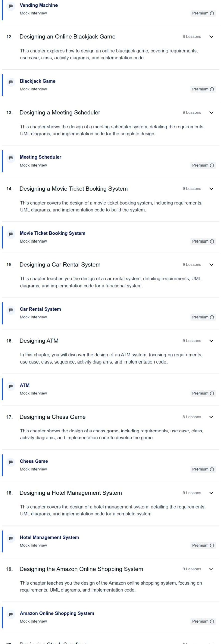Toggle the Hotel Management System chapter chevron
Image resolution: width=222 pixels, height=644 pixels.
click(211, 493)
